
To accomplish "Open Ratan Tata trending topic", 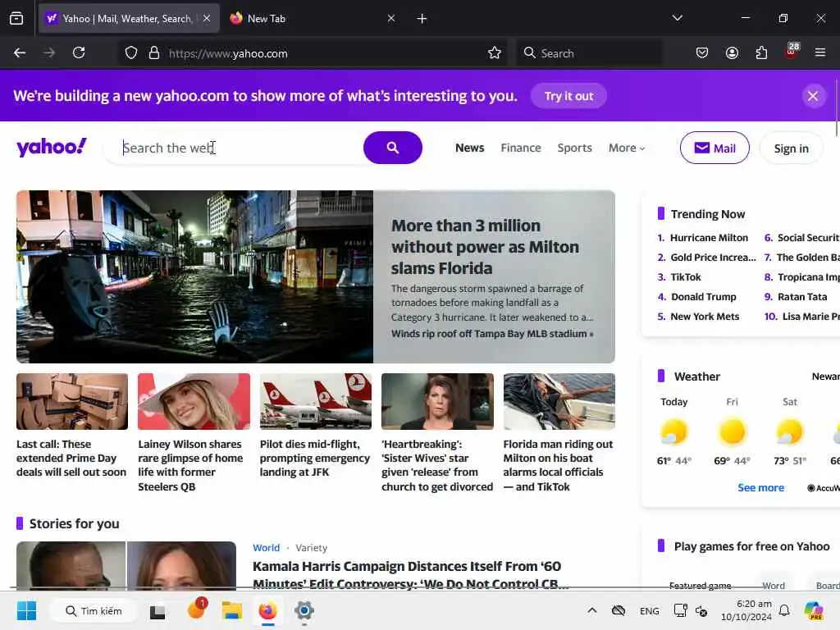I will (802, 297).
